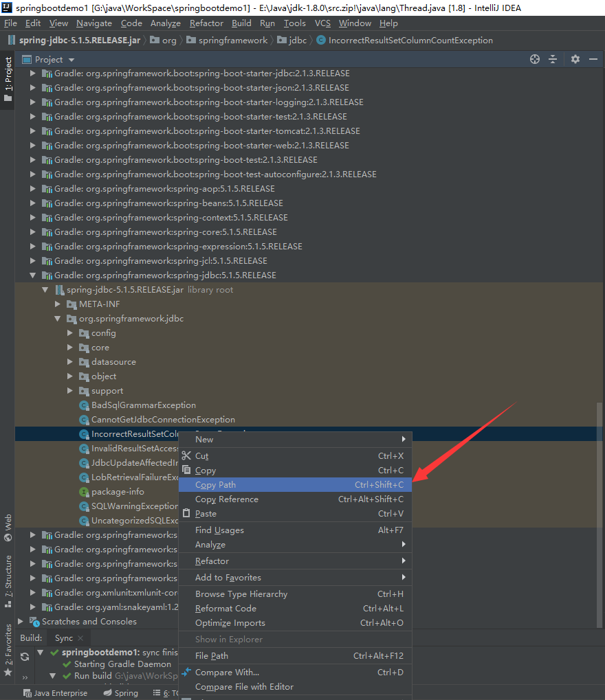Open the 7: Structure side tool tab
The image size is (605, 700).
click(8, 581)
